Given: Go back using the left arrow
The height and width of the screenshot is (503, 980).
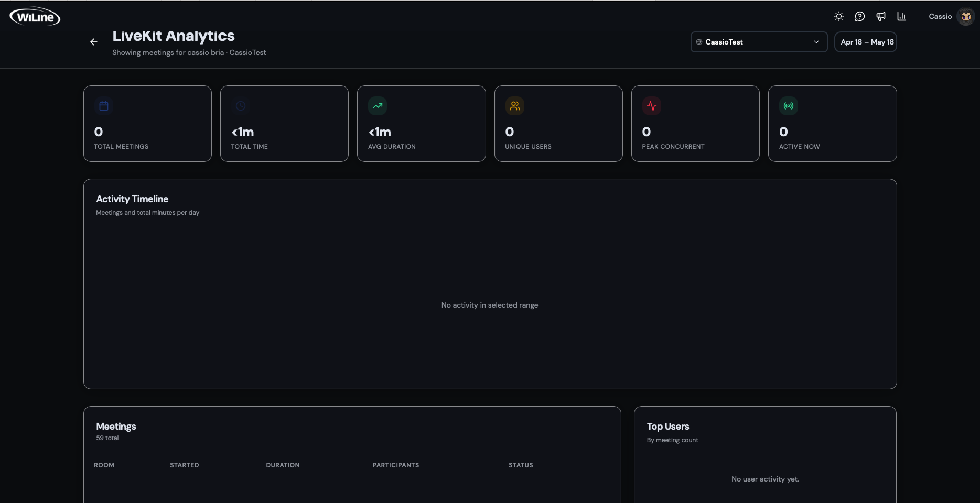Looking at the screenshot, I should click(x=94, y=42).
